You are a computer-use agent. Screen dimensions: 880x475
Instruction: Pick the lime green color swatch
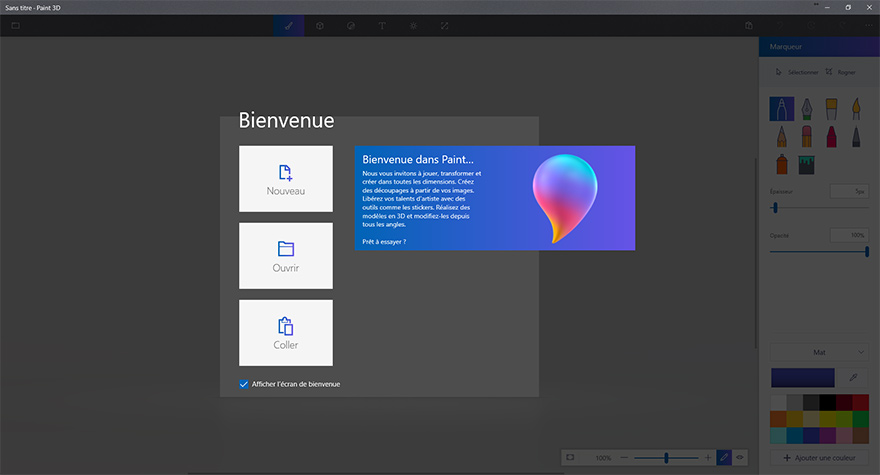[844, 419]
